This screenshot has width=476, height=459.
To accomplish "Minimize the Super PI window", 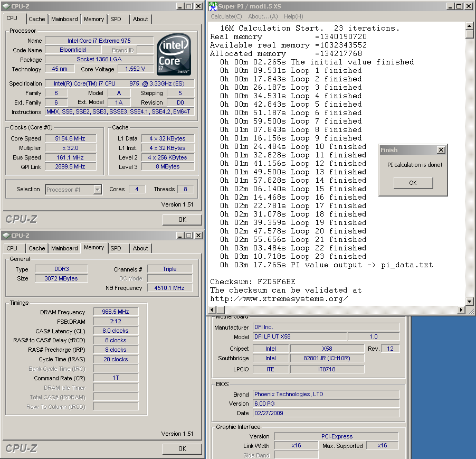I will point(451,6).
